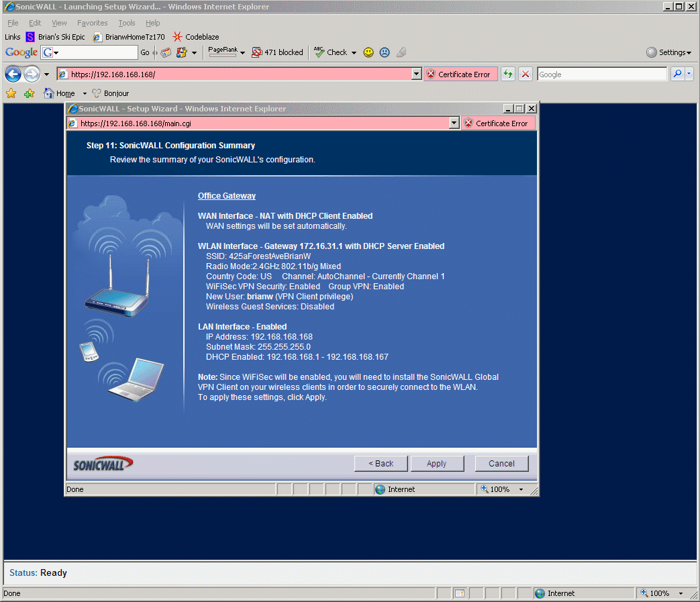
Task: Stop loading with the red X icon
Action: (x=526, y=74)
